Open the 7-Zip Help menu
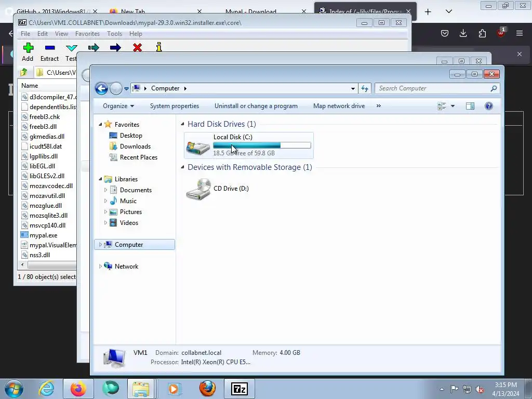 pyautogui.click(x=136, y=34)
